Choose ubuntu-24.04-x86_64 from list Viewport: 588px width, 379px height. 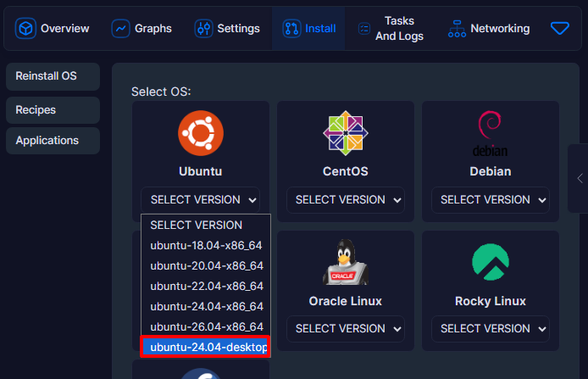click(x=206, y=306)
